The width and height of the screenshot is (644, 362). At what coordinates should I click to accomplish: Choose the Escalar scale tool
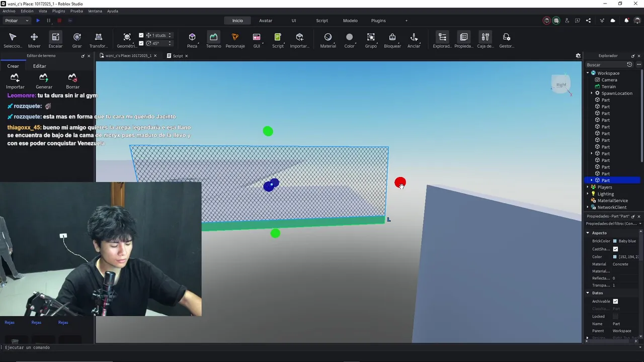[55, 40]
